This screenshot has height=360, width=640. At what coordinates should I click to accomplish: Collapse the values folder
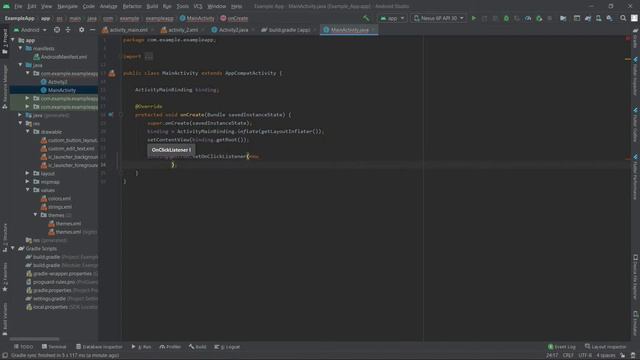tap(28, 190)
